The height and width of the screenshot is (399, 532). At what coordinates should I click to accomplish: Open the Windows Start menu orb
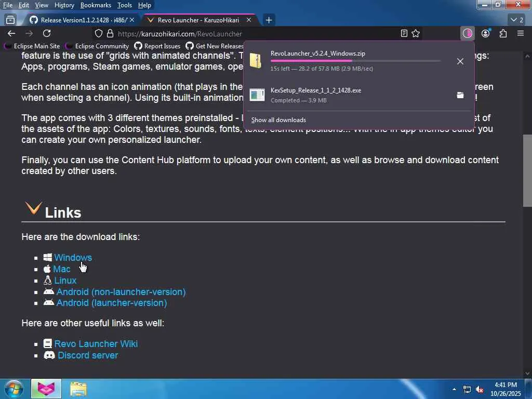pyautogui.click(x=14, y=389)
